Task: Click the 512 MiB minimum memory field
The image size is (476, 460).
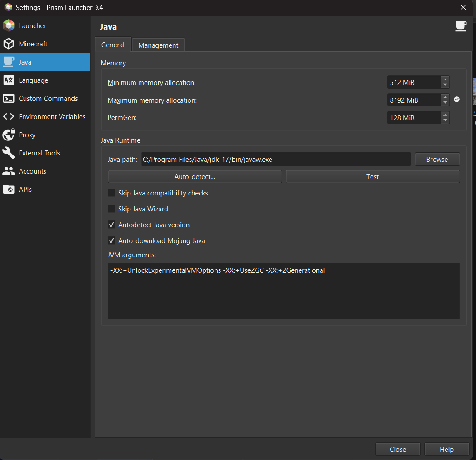Action: [x=414, y=83]
